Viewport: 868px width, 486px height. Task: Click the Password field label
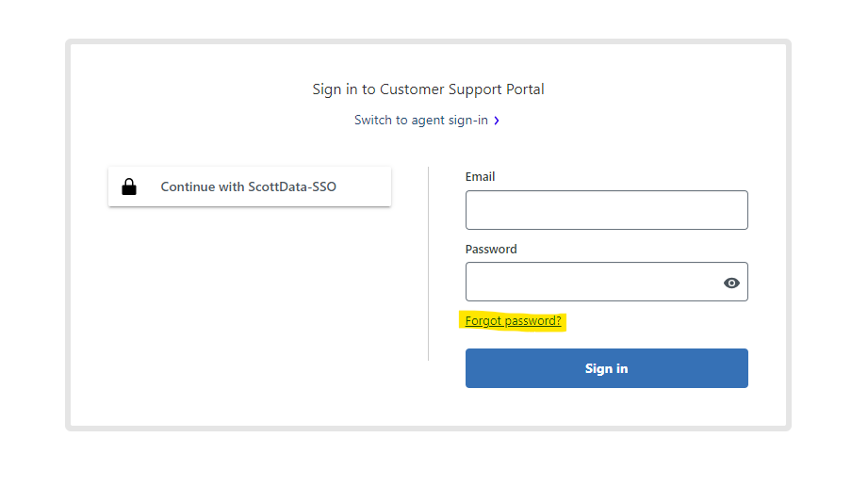491,250
